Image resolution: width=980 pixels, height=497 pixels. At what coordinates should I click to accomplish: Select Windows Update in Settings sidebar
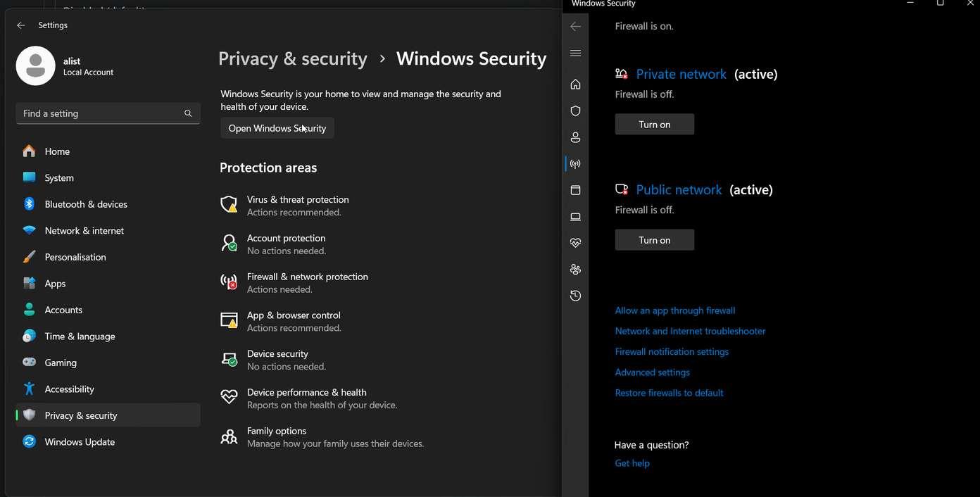pos(80,442)
